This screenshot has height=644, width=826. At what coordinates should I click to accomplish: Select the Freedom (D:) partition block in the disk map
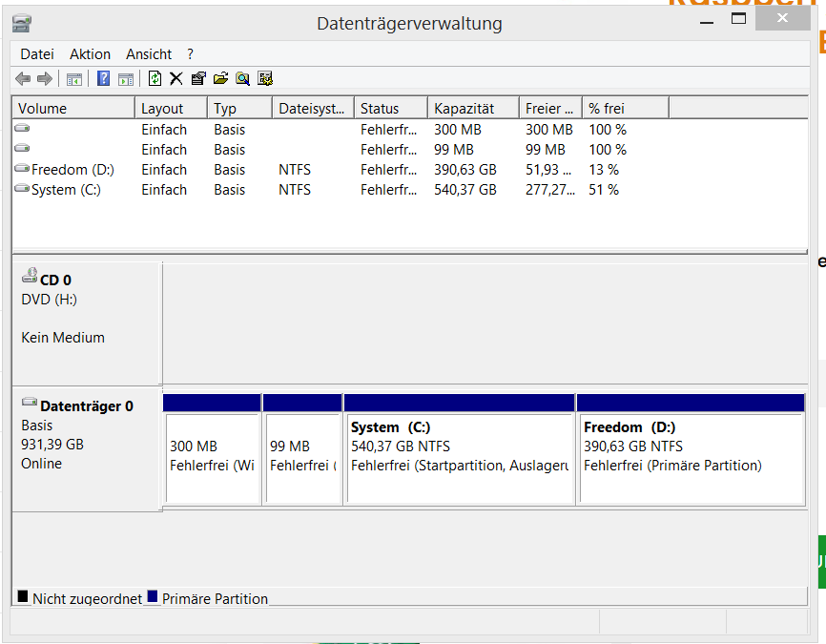(x=692, y=449)
